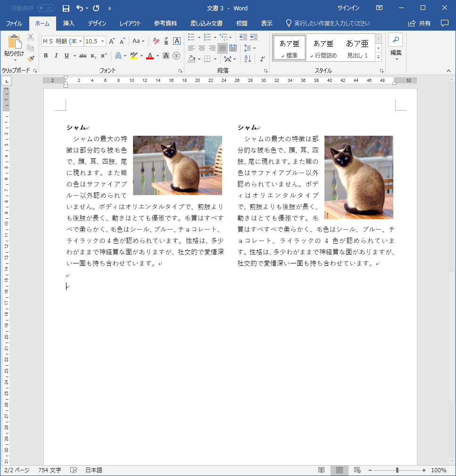Open the 挿入 (Insert) ribbon tab

[69, 23]
